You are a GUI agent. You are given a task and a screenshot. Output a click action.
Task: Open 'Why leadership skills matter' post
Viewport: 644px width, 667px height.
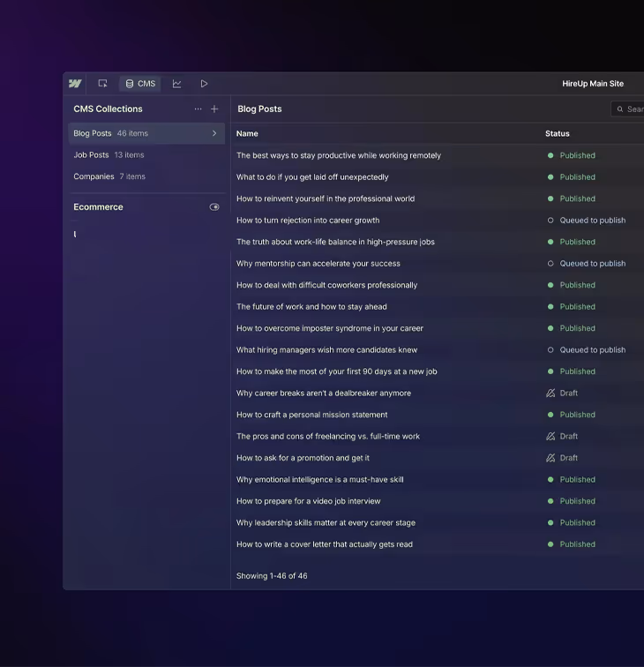[x=326, y=523]
